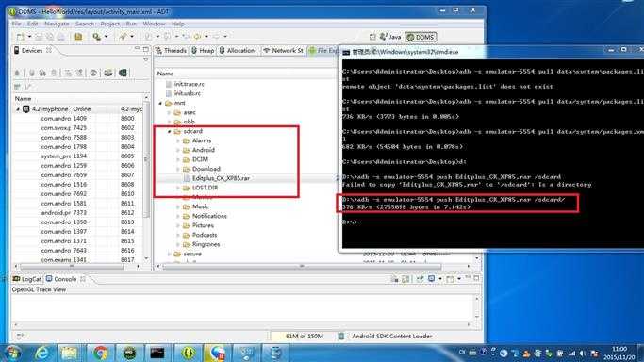This screenshot has height=362, width=644.
Task: Click the Update Threads icon in Devices toolbar
Action: (x=68, y=73)
